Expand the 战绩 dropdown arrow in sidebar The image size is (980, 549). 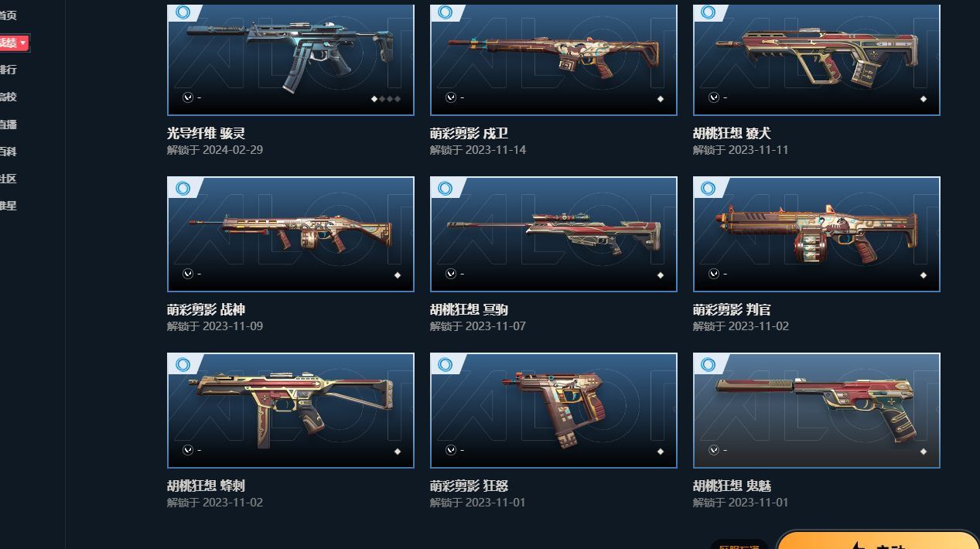23,43
